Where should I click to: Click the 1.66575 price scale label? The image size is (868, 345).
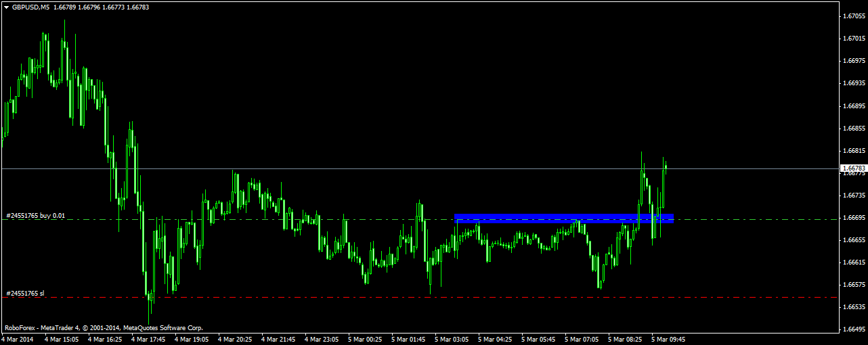854,285
